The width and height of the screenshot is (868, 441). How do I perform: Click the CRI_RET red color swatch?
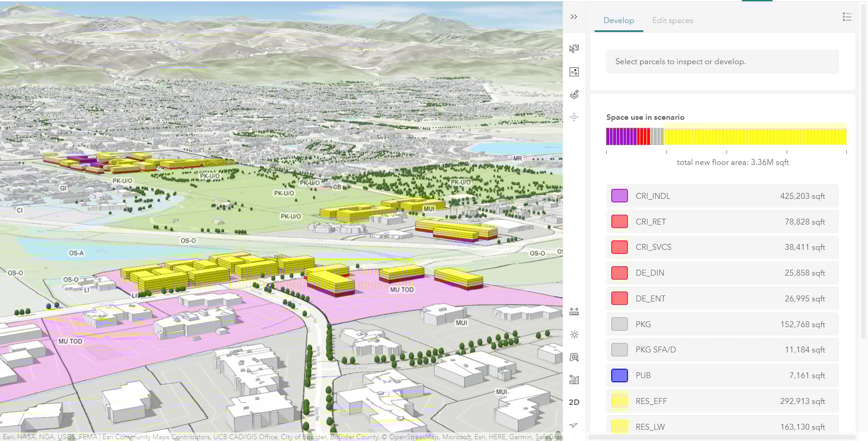(619, 221)
